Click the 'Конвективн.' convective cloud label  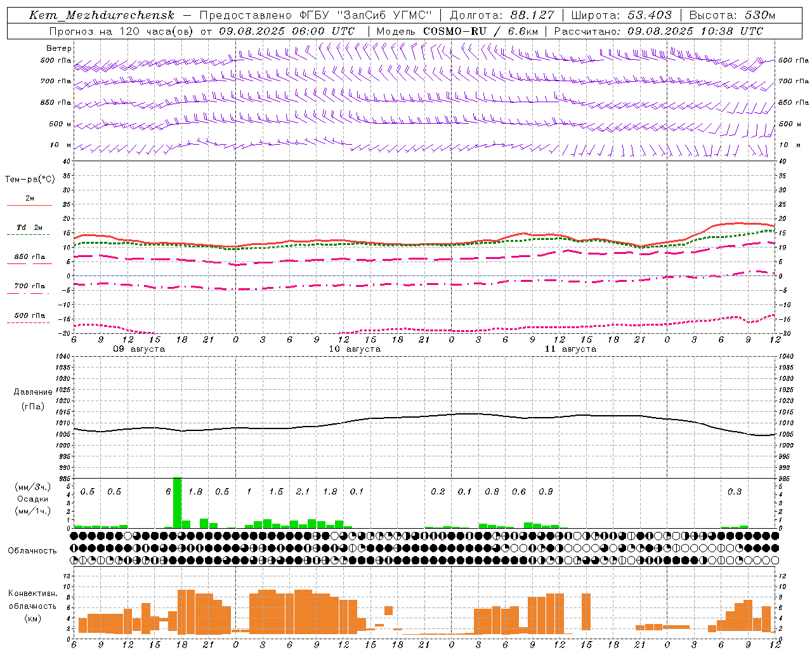[33, 594]
